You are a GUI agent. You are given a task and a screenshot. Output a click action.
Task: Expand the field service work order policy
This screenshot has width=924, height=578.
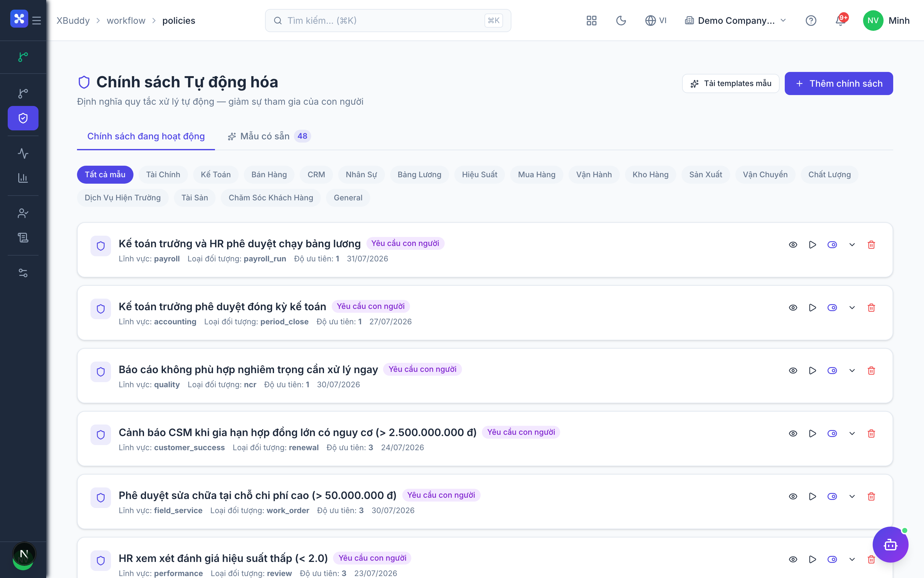click(852, 496)
